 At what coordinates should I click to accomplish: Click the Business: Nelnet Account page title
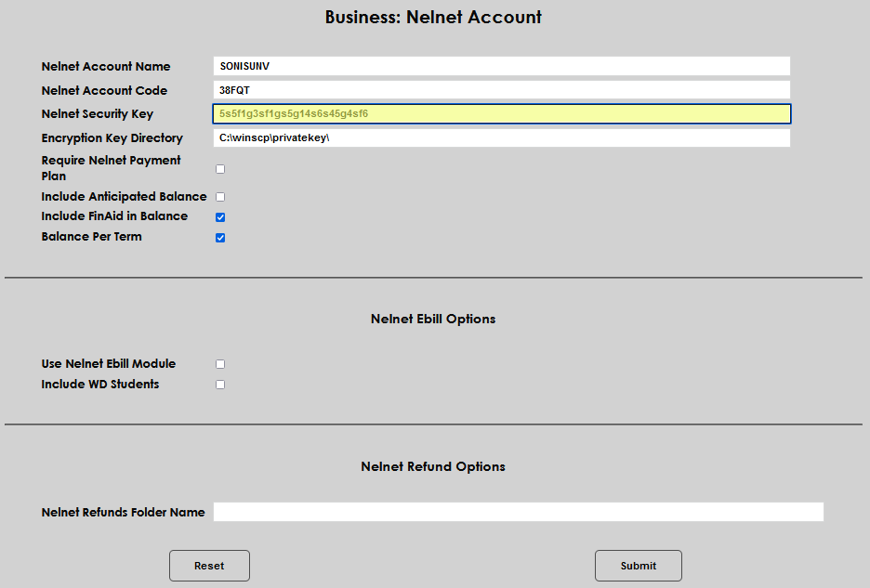point(433,17)
